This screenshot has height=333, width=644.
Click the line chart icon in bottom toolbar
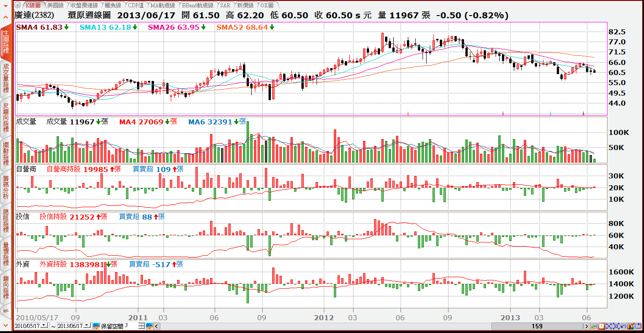pos(594,326)
